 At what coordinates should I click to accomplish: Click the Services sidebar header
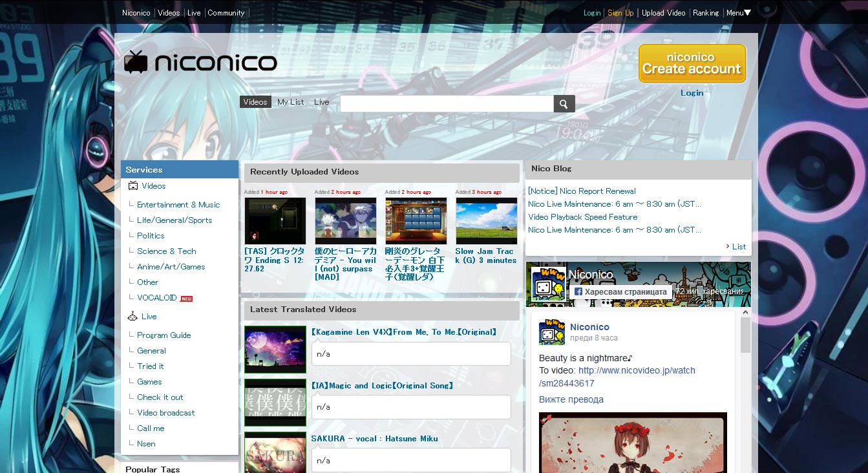tap(180, 170)
